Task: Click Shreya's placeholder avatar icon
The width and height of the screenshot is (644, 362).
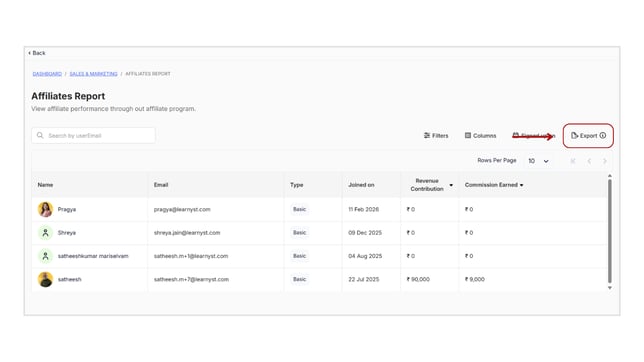Action: pyautogui.click(x=45, y=233)
